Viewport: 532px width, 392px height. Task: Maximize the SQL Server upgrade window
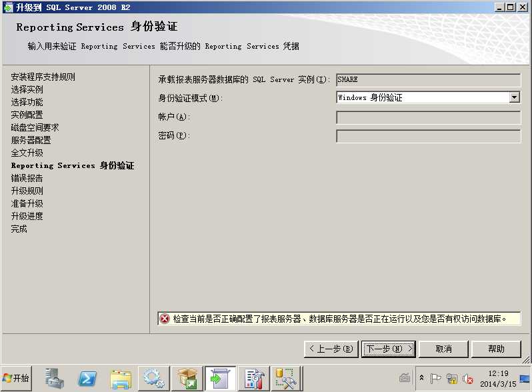point(509,7)
